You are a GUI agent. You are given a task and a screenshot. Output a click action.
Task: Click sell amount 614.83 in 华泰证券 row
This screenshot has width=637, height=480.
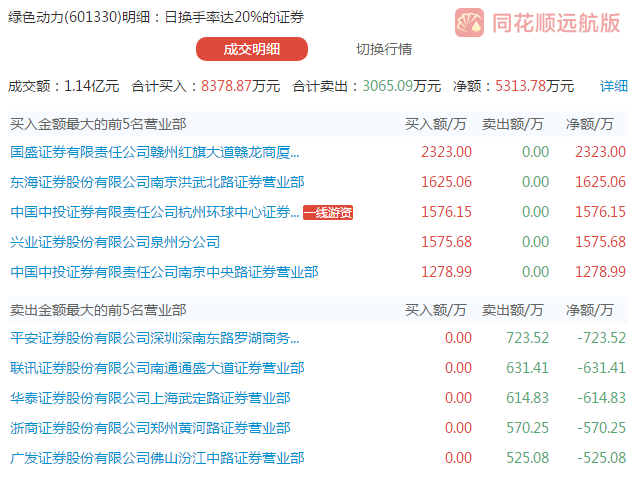coord(527,398)
